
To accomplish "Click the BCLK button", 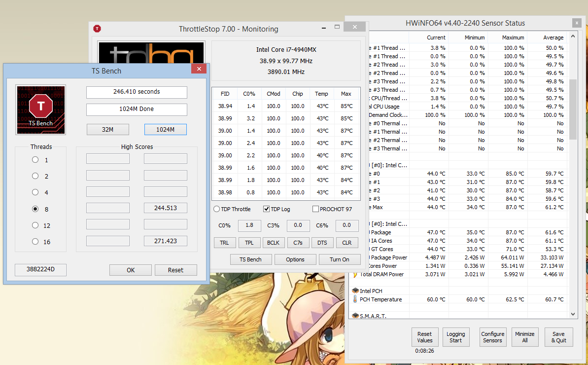I will coord(274,243).
